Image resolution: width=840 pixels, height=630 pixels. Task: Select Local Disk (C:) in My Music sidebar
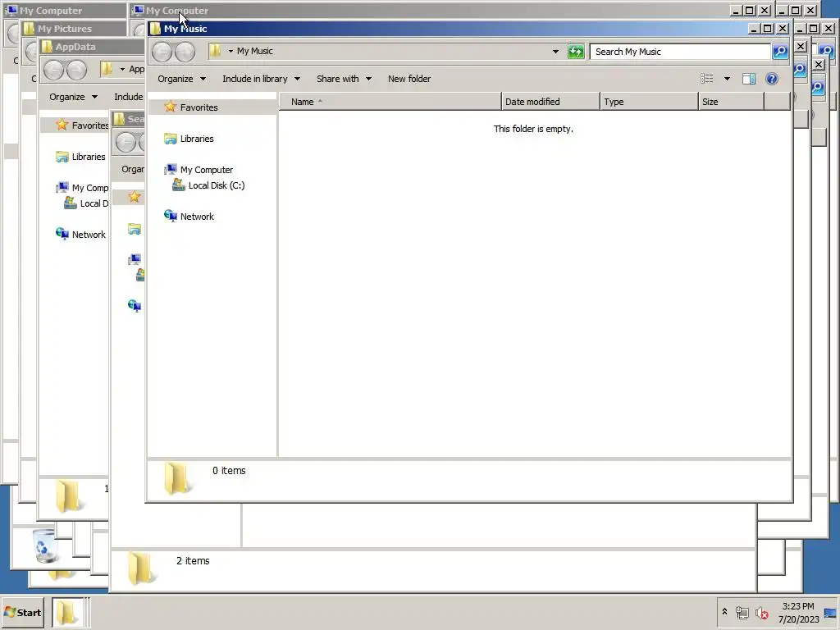[x=208, y=185]
